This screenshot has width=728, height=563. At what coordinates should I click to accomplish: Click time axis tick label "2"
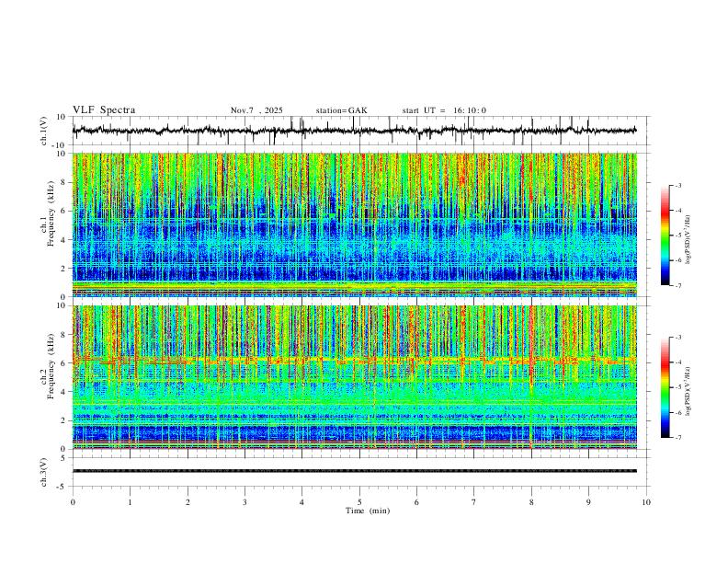click(x=188, y=502)
